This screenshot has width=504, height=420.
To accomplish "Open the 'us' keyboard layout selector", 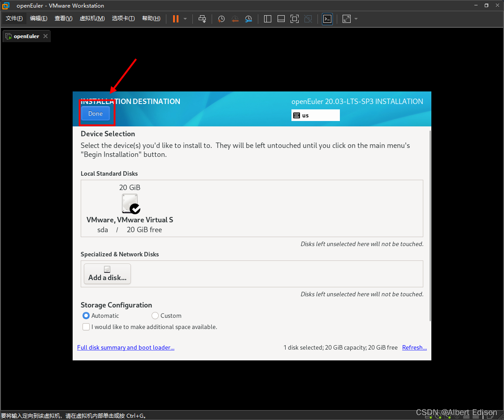I will pyautogui.click(x=315, y=115).
